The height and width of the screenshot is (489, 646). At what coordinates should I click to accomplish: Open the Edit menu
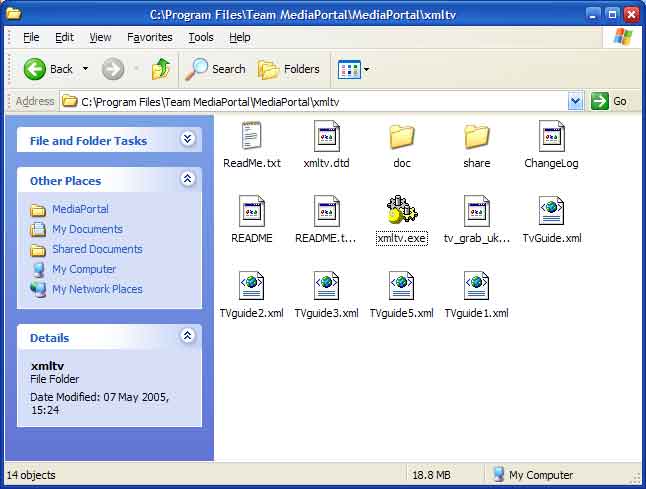pyautogui.click(x=64, y=37)
